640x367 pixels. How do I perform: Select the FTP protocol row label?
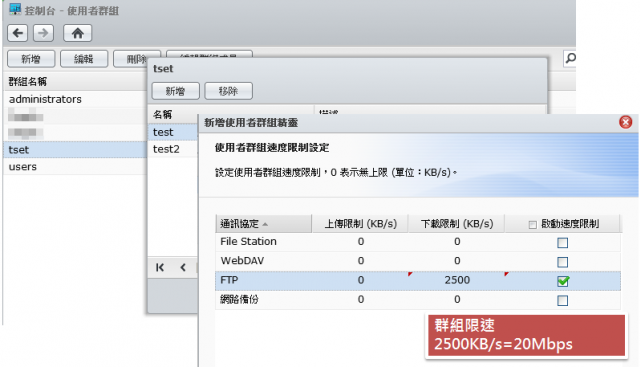tap(229, 280)
